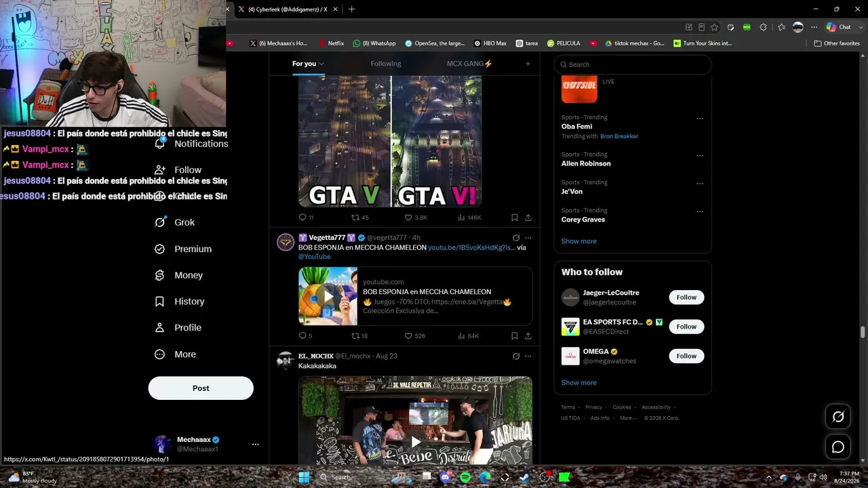Reply to the Vegetta777 post
868x488 pixels.
[305, 335]
